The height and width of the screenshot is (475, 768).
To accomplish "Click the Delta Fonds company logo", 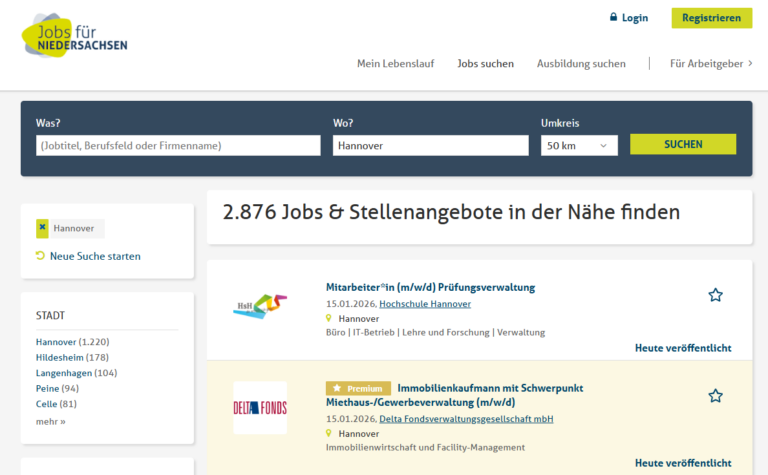I will tap(259, 407).
